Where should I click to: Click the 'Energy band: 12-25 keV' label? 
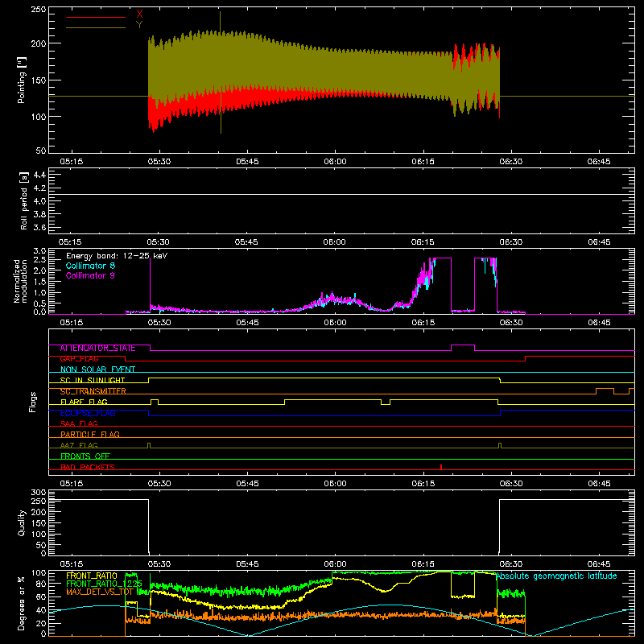pos(117,256)
